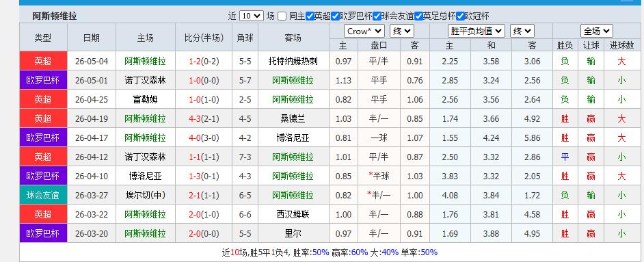
Task: Click corner count 7-3 cell
Action: (245, 157)
